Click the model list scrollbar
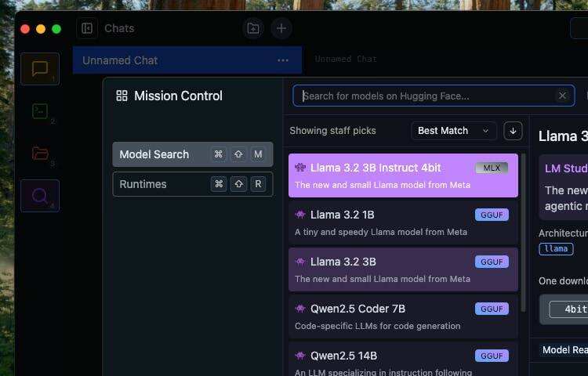The height and width of the screenshot is (376, 588). pyautogui.click(x=524, y=232)
